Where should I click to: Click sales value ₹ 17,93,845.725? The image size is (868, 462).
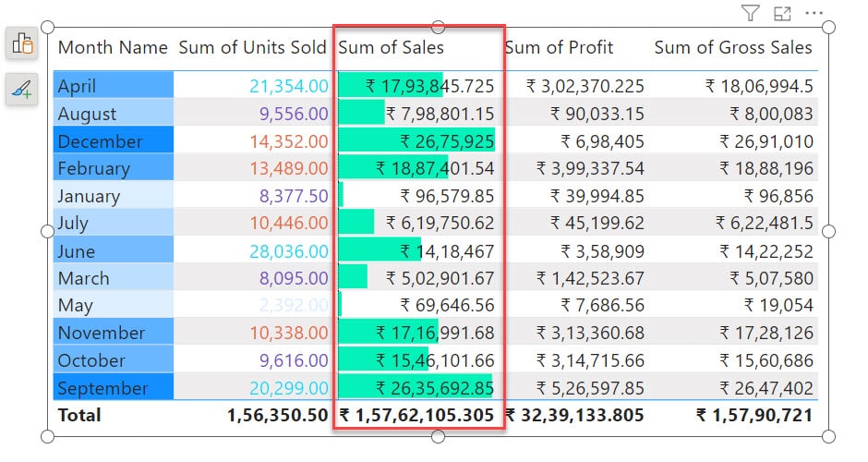[429, 86]
